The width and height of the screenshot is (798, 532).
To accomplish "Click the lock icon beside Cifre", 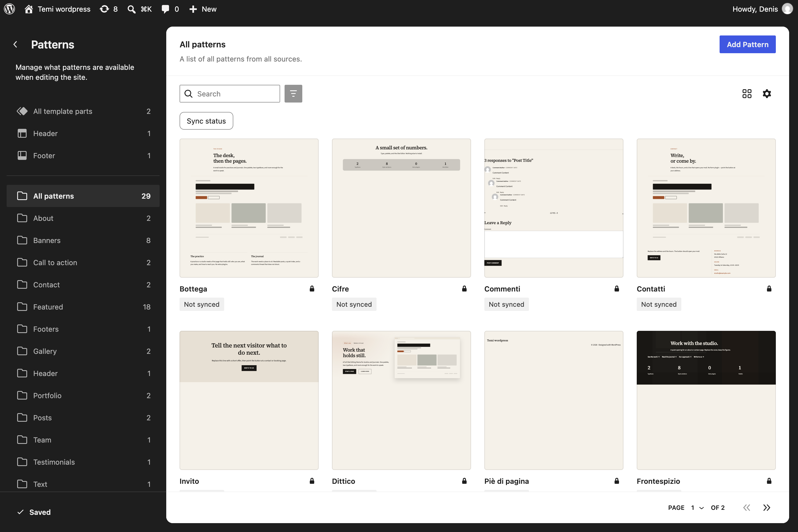I will (464, 288).
